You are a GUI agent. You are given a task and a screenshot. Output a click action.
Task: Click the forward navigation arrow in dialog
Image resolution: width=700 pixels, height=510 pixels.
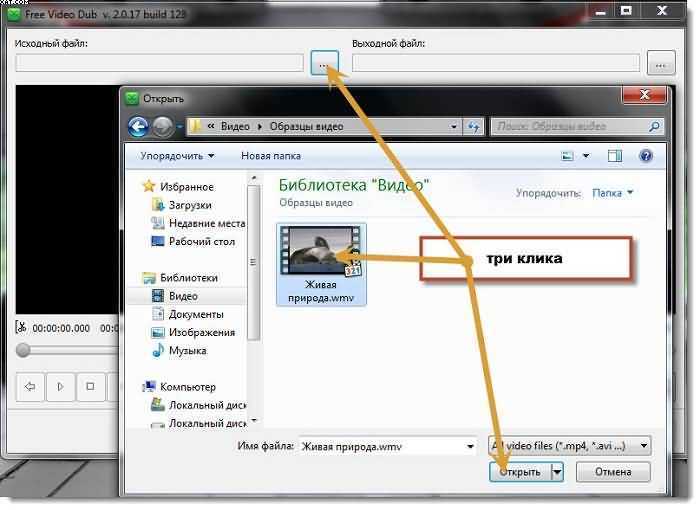click(162, 127)
